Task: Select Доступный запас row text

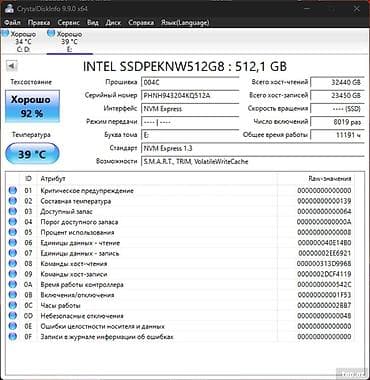Action: tap(66, 212)
